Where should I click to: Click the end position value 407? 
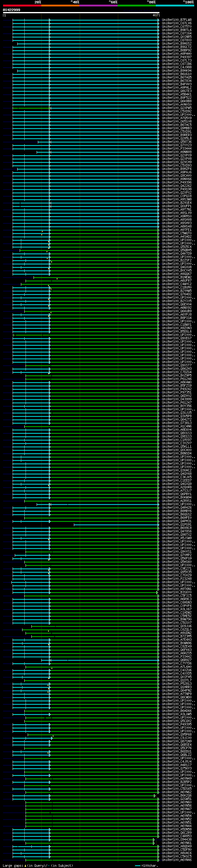pos(155,15)
